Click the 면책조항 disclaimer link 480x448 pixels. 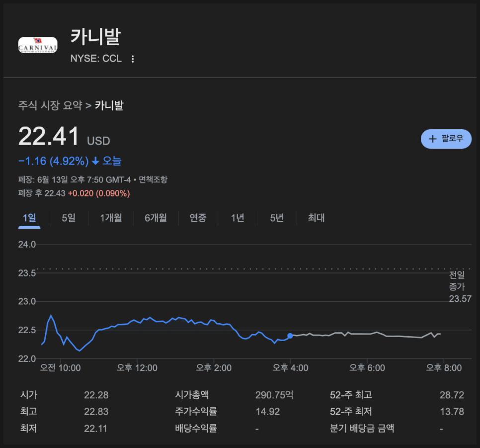[x=153, y=179]
